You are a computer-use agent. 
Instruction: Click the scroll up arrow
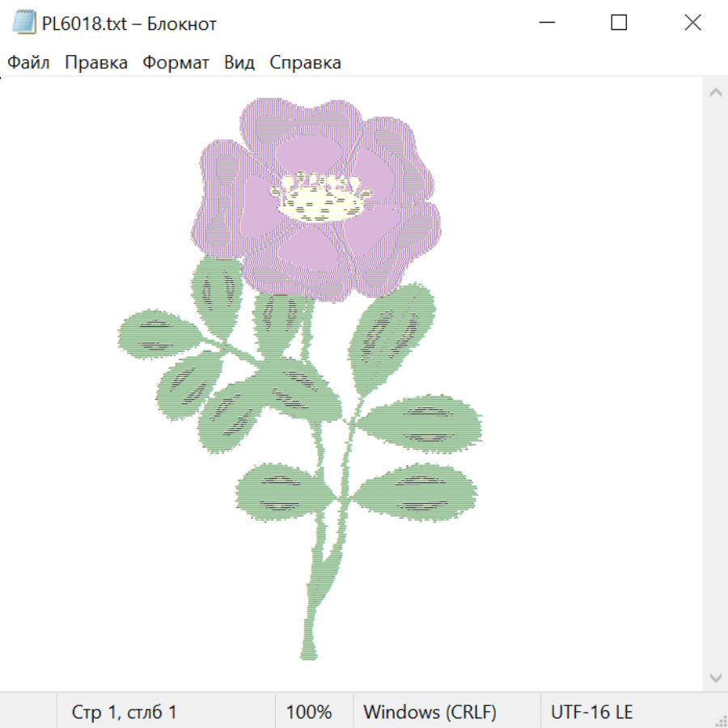(715, 93)
